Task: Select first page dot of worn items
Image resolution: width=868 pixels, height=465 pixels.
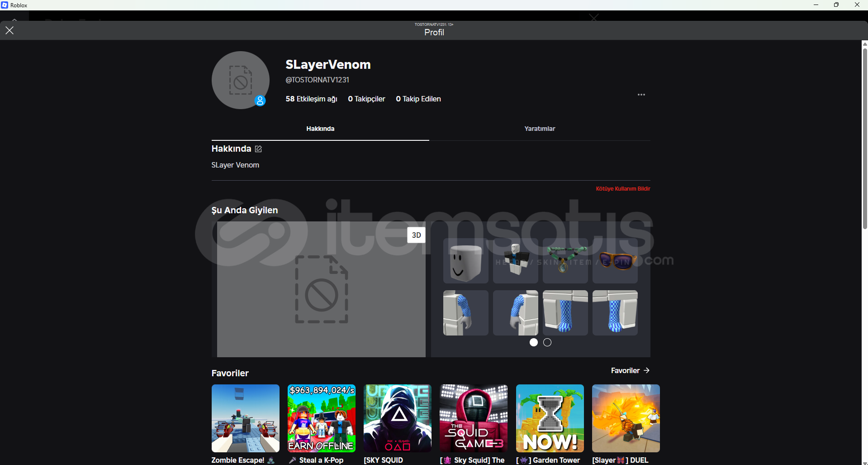Action: coord(534,342)
